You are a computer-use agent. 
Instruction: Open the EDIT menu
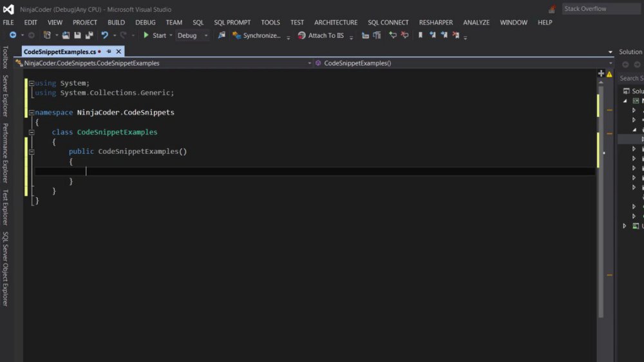pyautogui.click(x=30, y=23)
